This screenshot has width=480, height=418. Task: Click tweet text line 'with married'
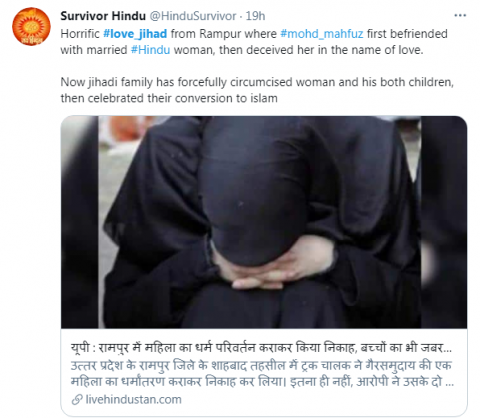[x=242, y=50]
